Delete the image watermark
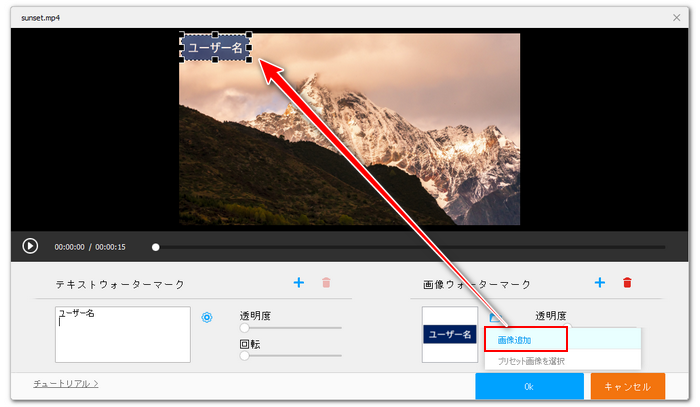Image resolution: width=700 pixels, height=407 pixels. pyautogui.click(x=627, y=282)
